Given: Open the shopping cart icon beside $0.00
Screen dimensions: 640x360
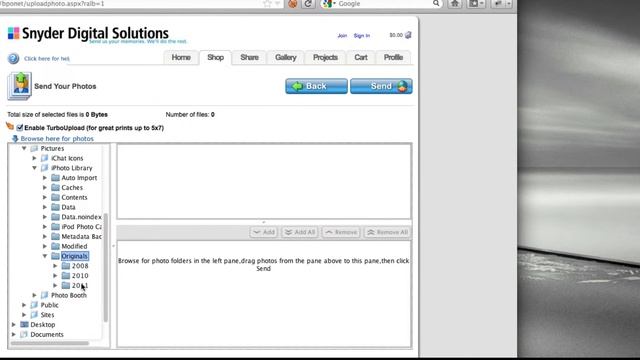Looking at the screenshot, I should pos(408,35).
